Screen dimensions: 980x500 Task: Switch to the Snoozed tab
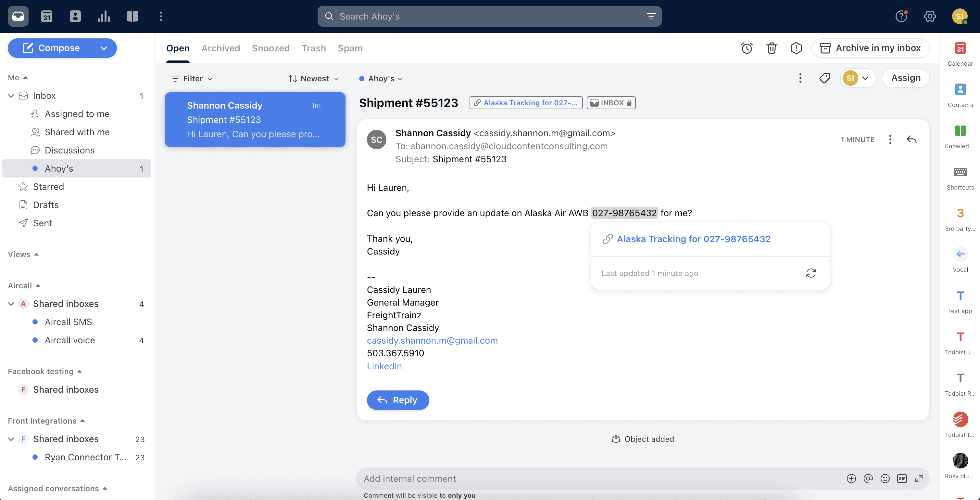(270, 48)
